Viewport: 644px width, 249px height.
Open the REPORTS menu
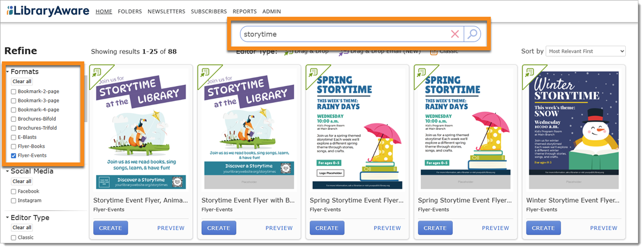coord(245,11)
